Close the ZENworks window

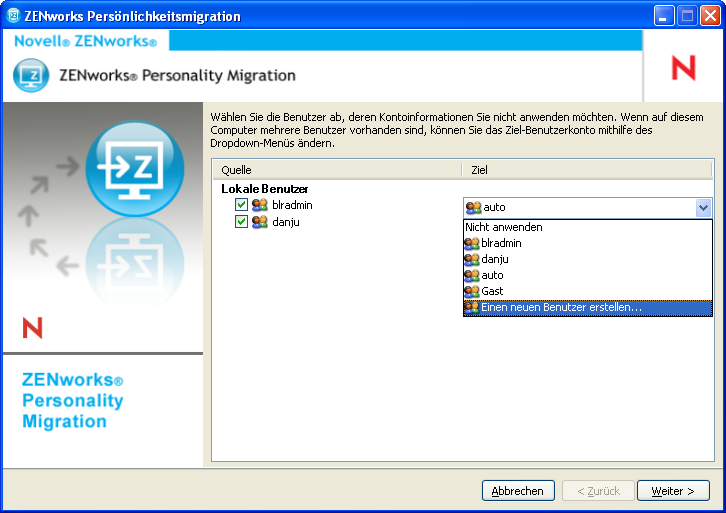point(710,16)
